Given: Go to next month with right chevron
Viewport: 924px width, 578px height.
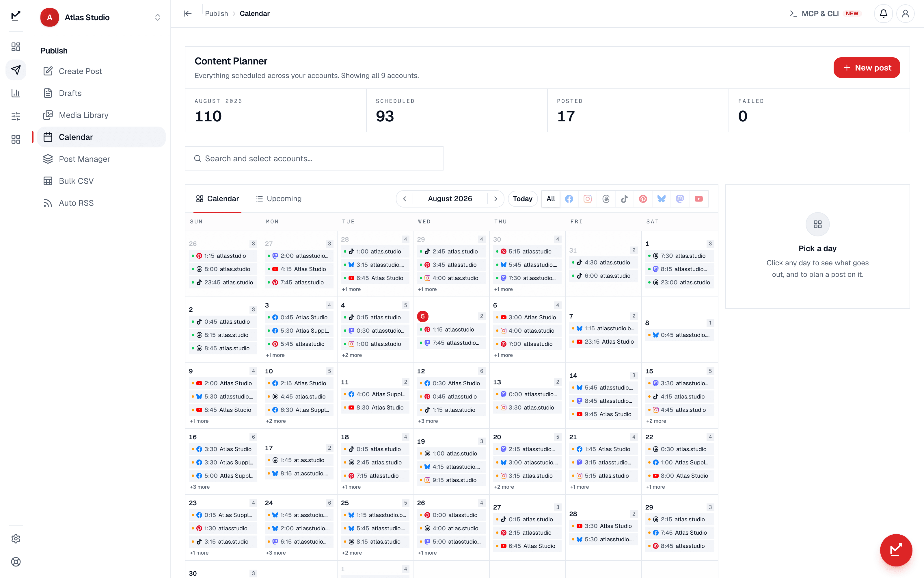Looking at the screenshot, I should pos(495,199).
